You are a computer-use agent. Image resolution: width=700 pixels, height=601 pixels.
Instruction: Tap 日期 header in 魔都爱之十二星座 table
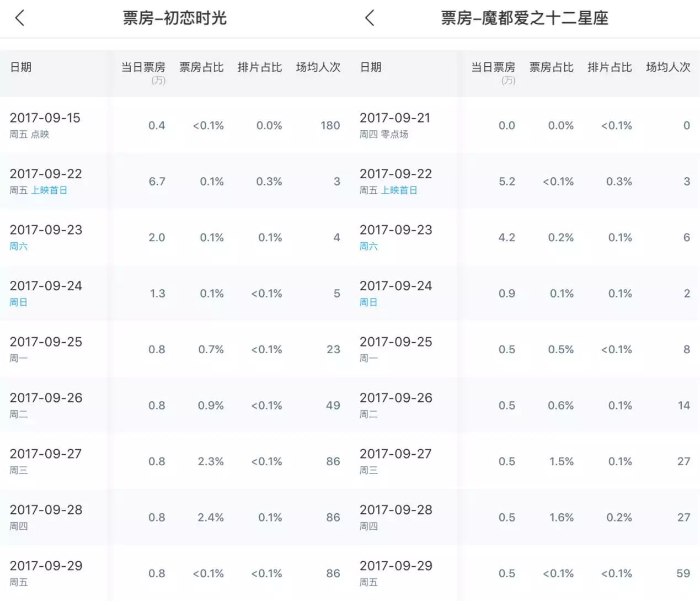(x=371, y=67)
